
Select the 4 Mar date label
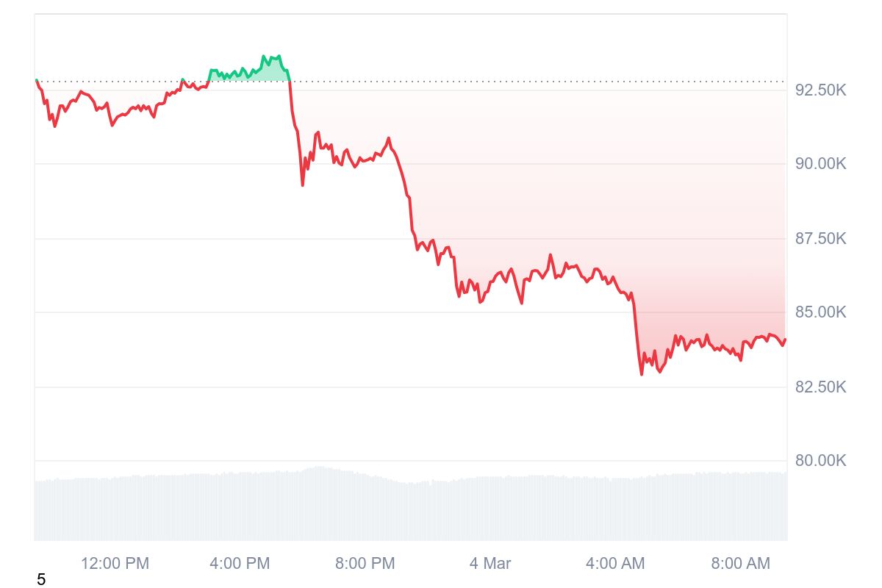pyautogui.click(x=490, y=564)
